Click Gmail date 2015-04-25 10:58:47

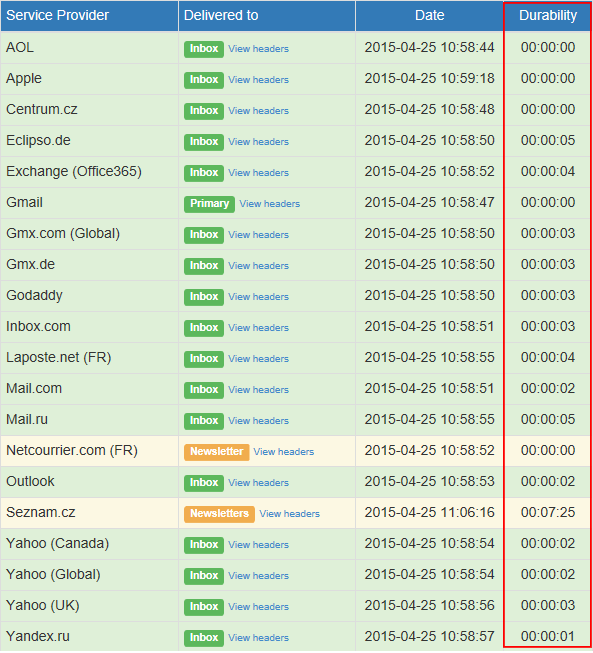429,202
